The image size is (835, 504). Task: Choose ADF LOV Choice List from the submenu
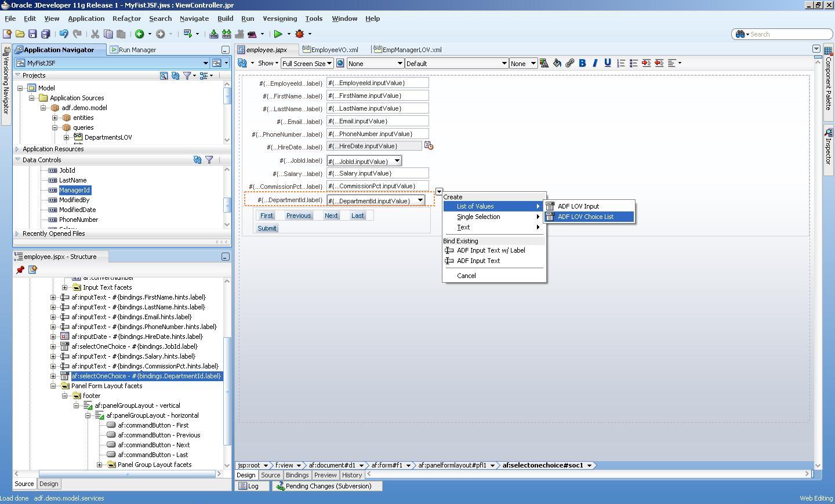point(586,217)
